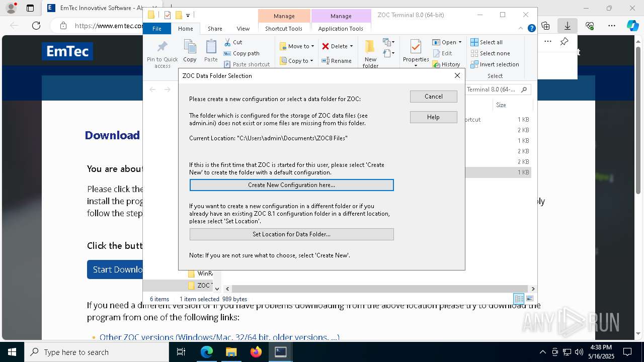The height and width of the screenshot is (362, 644).
Task: Click Copy path command
Action: click(x=242, y=53)
